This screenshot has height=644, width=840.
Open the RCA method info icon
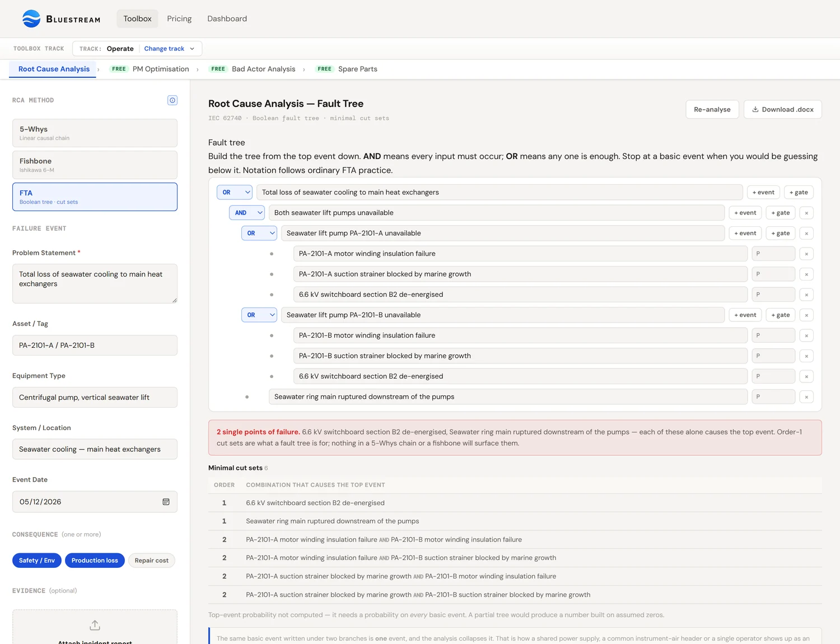point(172,100)
